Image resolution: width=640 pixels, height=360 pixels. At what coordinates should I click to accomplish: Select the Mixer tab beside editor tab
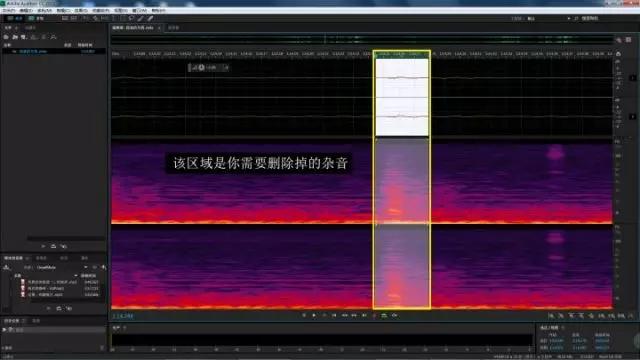(x=173, y=28)
